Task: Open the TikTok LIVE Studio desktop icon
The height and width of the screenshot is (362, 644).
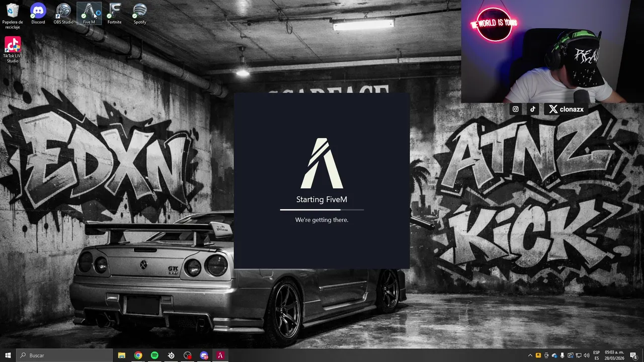Action: pos(13,50)
